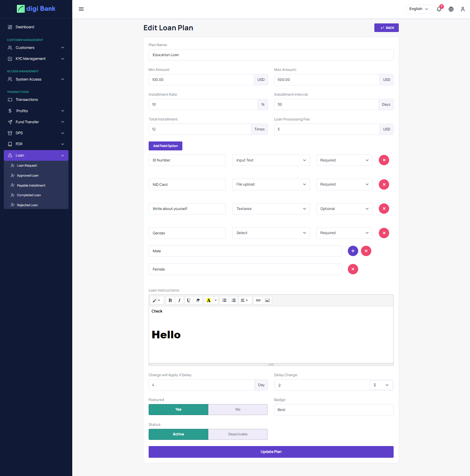Click the Bold formatting icon in editor

coord(170,300)
